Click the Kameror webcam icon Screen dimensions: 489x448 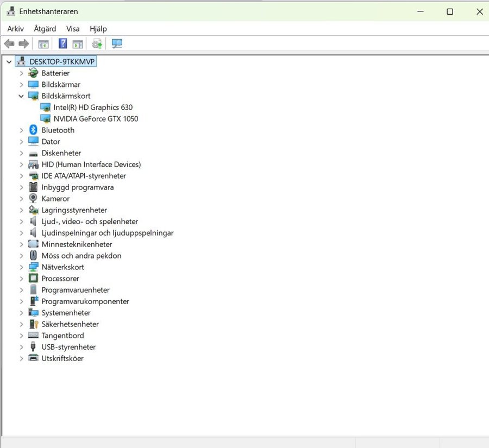(x=33, y=198)
